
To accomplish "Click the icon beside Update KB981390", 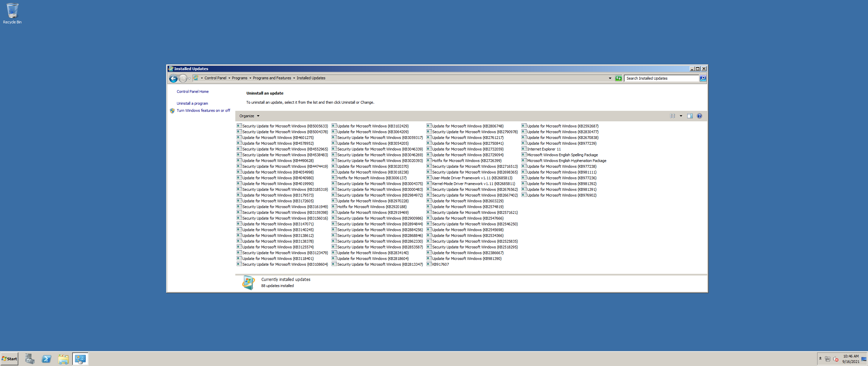I will [429, 258].
